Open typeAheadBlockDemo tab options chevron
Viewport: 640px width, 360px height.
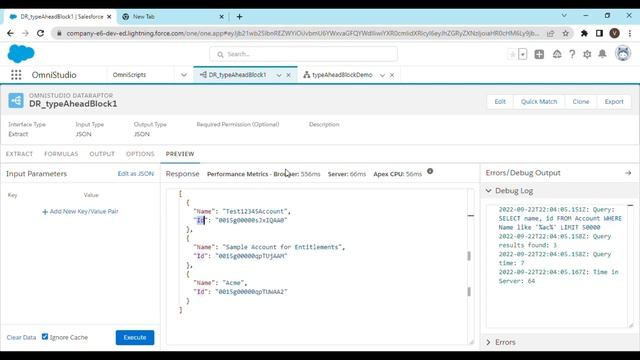pyautogui.click(x=382, y=75)
